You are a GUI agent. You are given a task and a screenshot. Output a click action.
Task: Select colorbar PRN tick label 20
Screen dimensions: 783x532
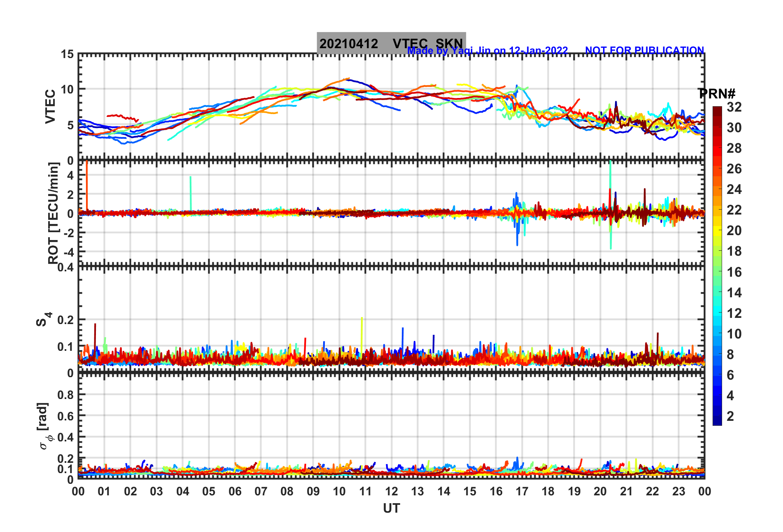(734, 231)
